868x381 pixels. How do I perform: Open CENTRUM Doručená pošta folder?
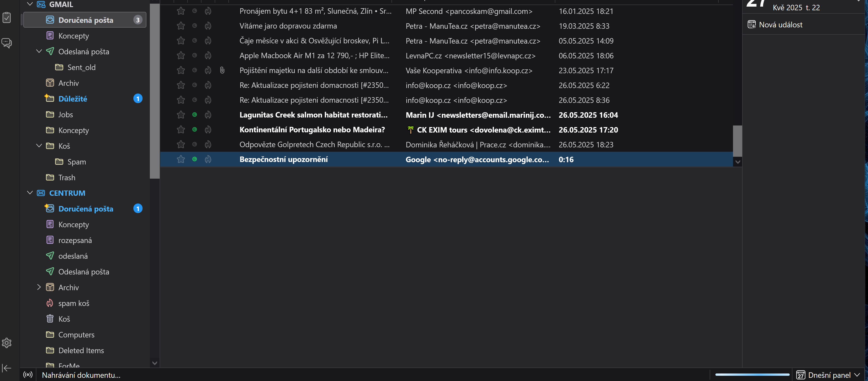(x=85, y=209)
